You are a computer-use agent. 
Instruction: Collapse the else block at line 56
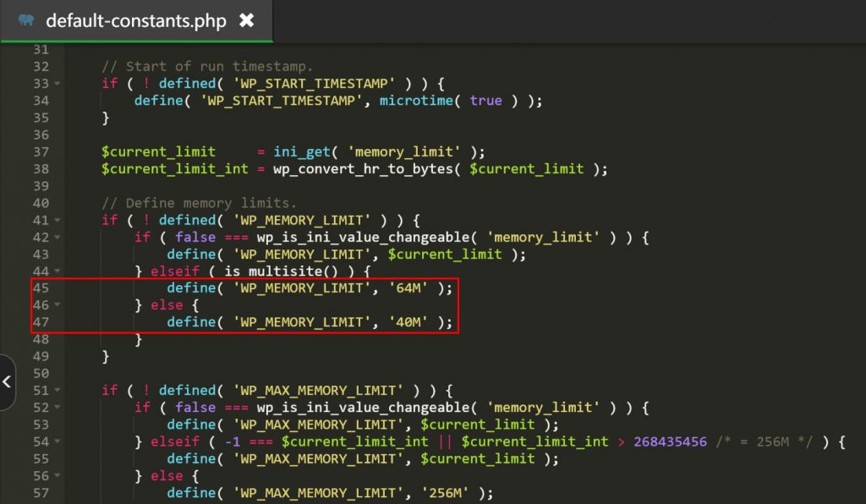[57, 476]
